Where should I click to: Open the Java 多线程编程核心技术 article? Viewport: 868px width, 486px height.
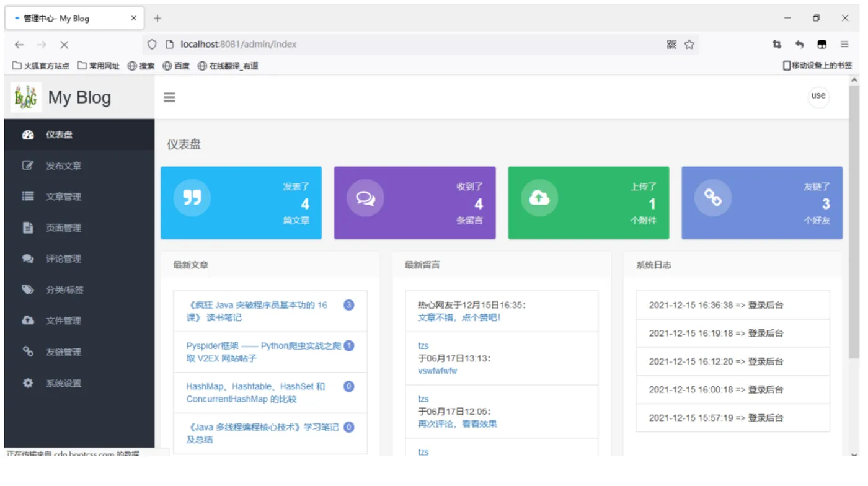click(x=262, y=433)
